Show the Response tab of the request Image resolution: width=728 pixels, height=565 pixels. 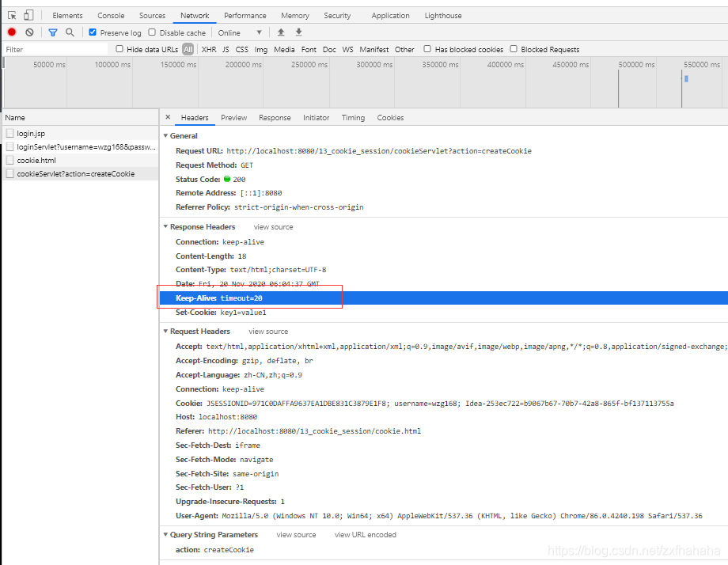click(x=275, y=117)
